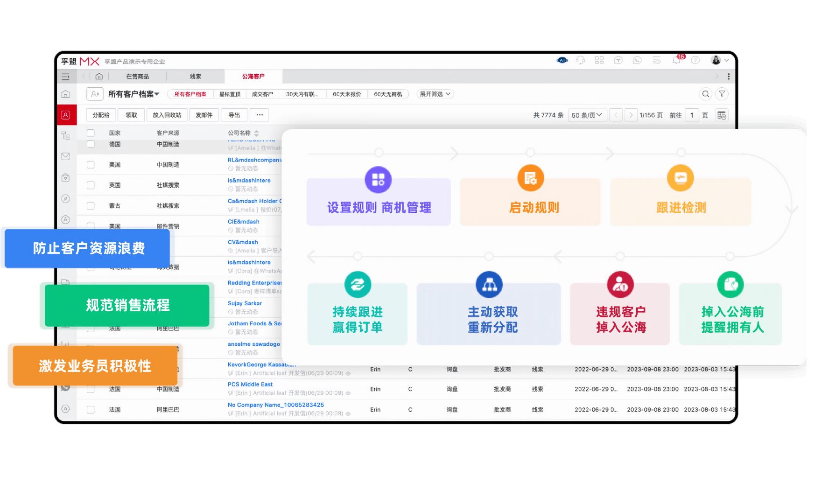Check the 英国 社媒搜索 row checkbox
The height and width of the screenshot is (504, 821).
pyautogui.click(x=91, y=185)
